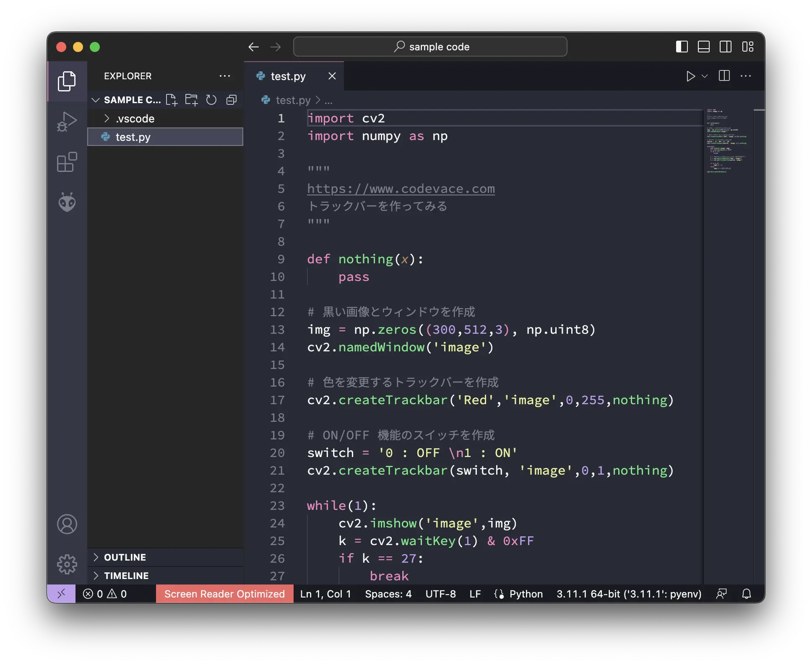Run test.py with the play button
Viewport: 812px width, 665px height.
(690, 76)
